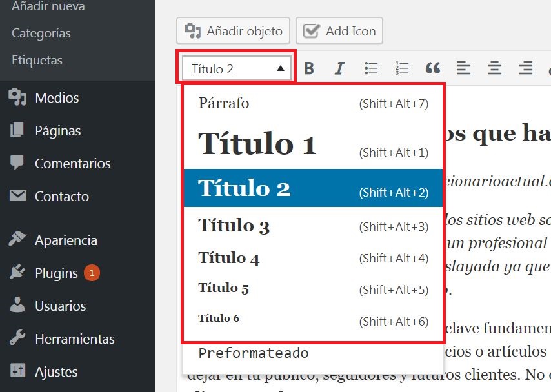This screenshot has height=392, width=551.
Task: Insert a numbered list
Action: (402, 68)
